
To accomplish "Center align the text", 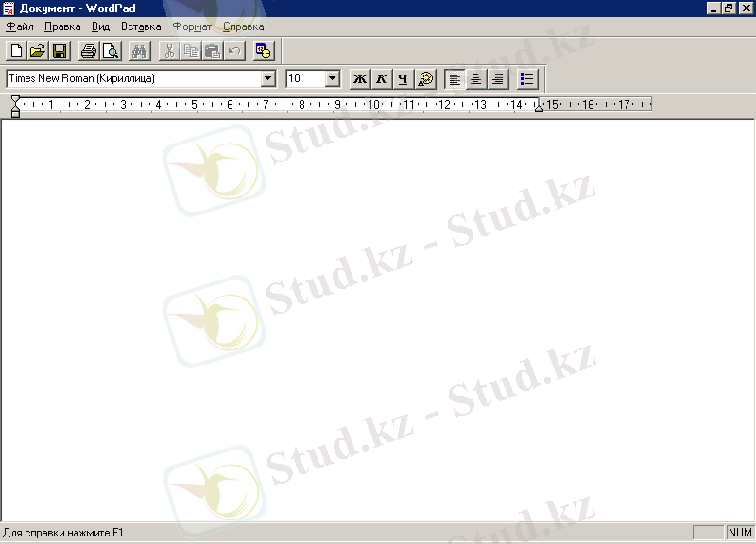I will point(476,79).
